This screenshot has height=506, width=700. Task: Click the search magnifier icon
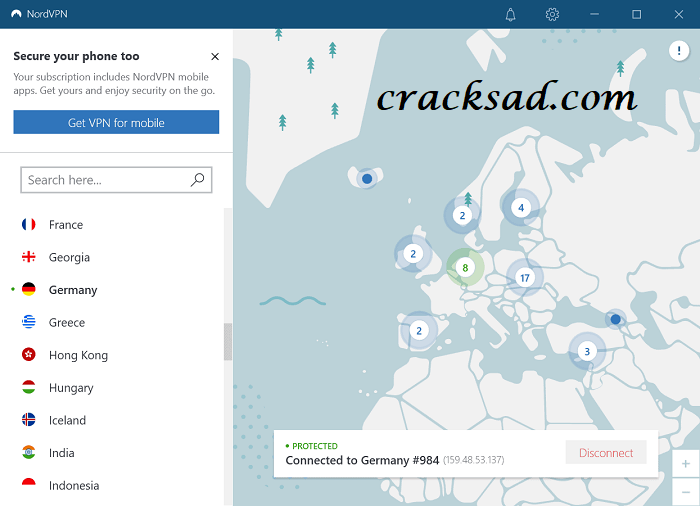pyautogui.click(x=197, y=180)
